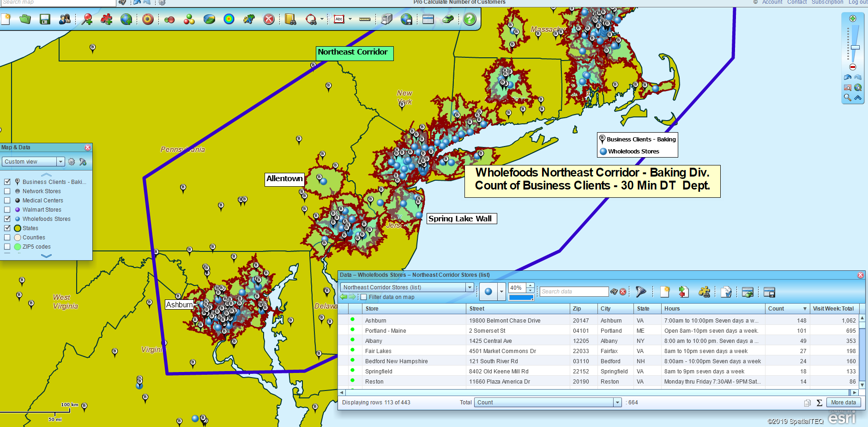The height and width of the screenshot is (427, 868).
Task: Click the Street column header
Action: [518, 308]
